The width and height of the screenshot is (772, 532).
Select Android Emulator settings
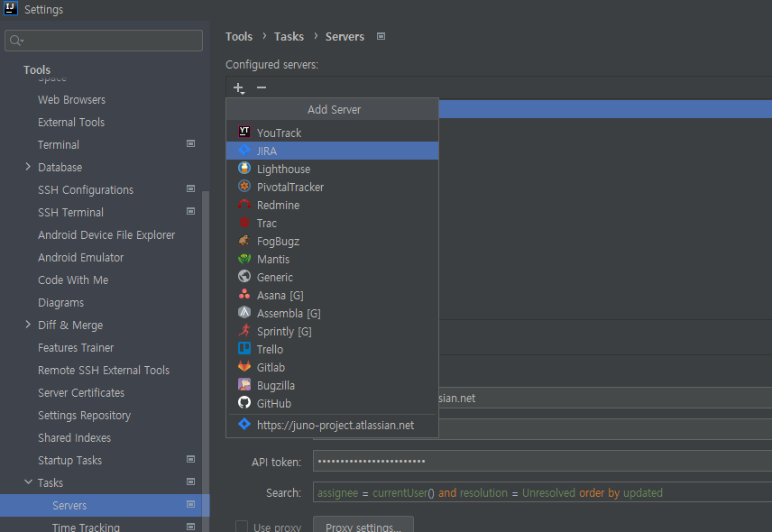(x=81, y=257)
